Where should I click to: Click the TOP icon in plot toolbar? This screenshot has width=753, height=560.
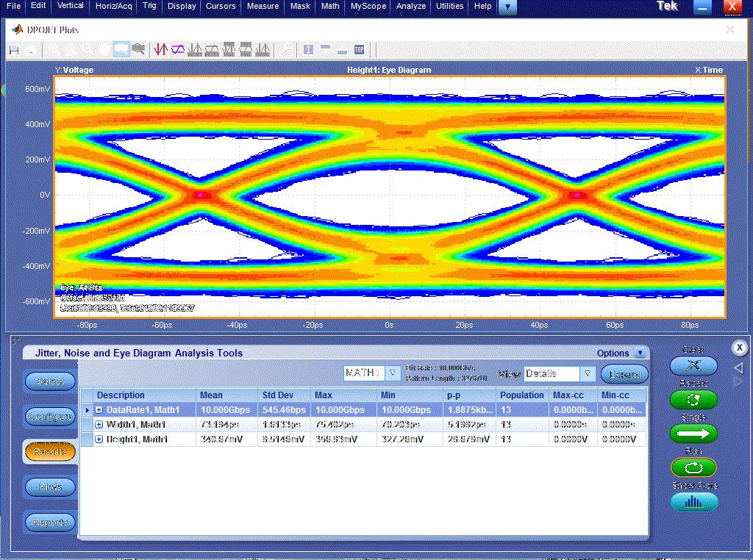pyautogui.click(x=359, y=49)
